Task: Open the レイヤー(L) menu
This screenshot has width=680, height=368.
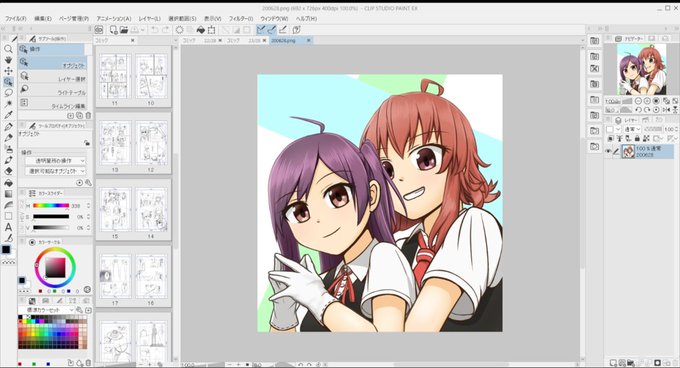Action: (x=149, y=19)
